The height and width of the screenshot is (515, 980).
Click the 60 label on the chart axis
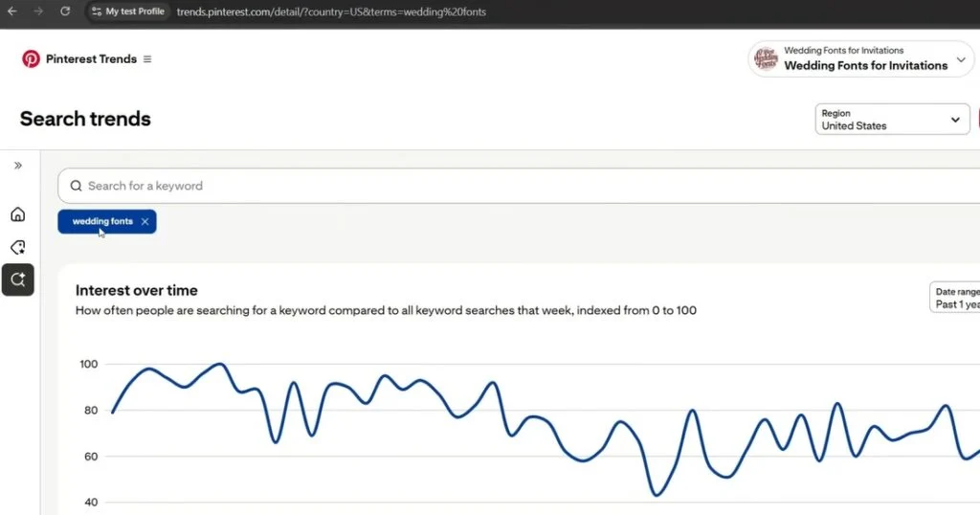click(x=91, y=457)
